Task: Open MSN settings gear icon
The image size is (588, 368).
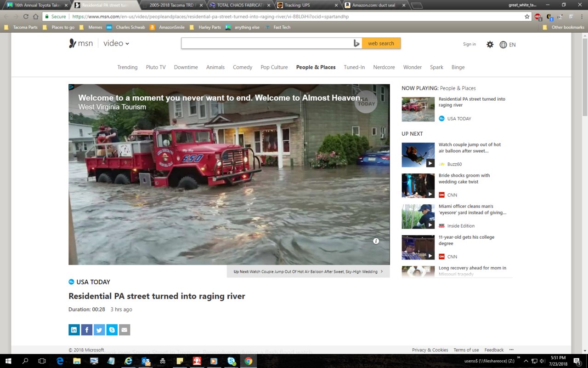Action: click(x=490, y=45)
